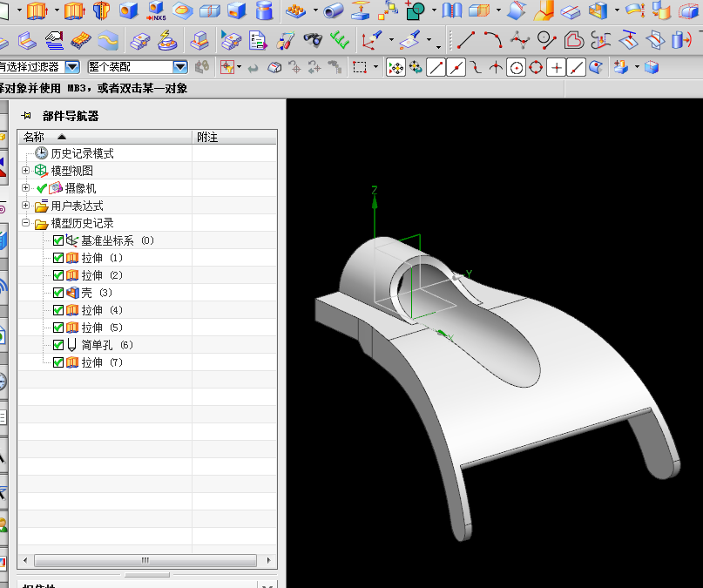Expand the 模型视图 tree node
Viewport: 703px width, 588px height.
click(25, 171)
